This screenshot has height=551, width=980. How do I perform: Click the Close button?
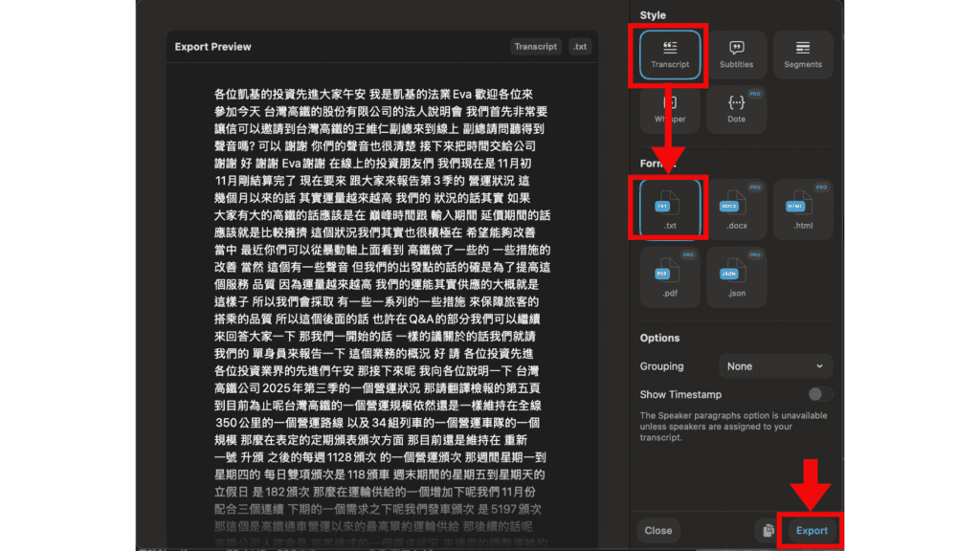(x=657, y=530)
